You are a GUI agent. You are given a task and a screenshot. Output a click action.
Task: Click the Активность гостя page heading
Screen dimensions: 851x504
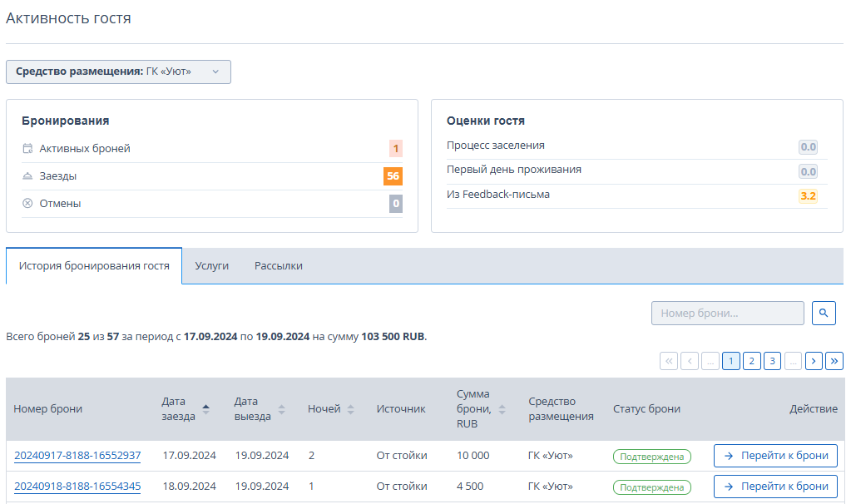click(68, 18)
